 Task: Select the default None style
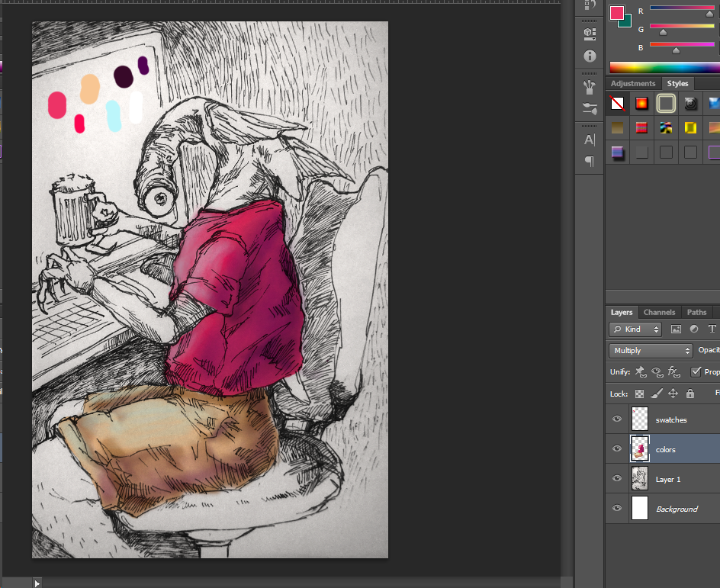(x=617, y=104)
